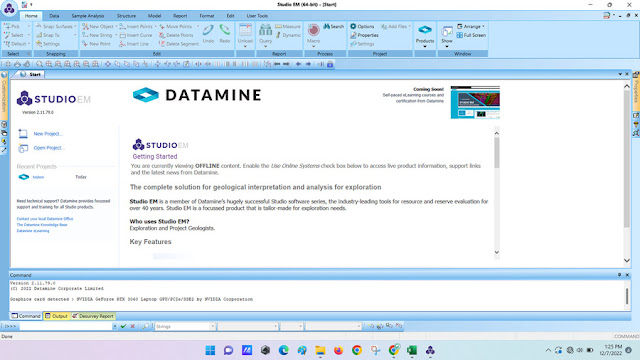Click New Object in Edit group
Image resolution: width=640 pixels, height=360 pixels.
(x=98, y=27)
